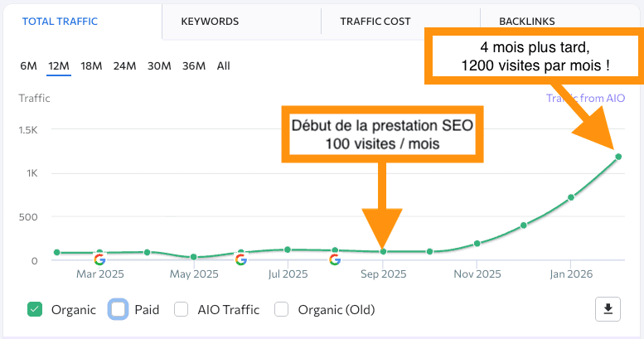Click the Sep 2025 data point on chart
Screen dimensions: 644x339
(383, 251)
